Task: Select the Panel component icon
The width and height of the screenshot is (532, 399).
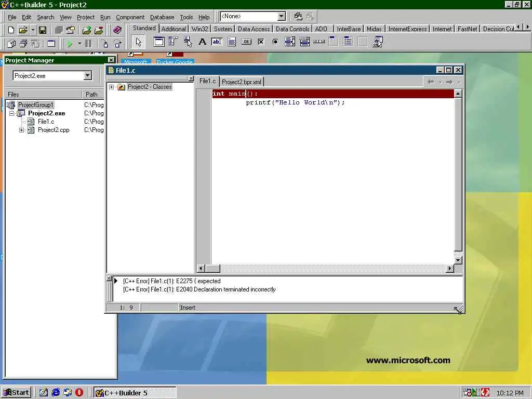Action: point(363,42)
